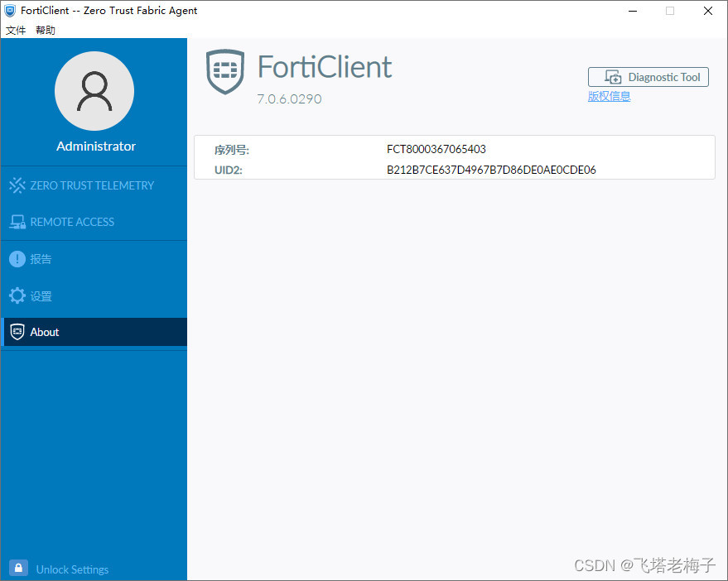Click the serial number FCT8000367065403
This screenshot has height=581, width=728.
(x=436, y=149)
